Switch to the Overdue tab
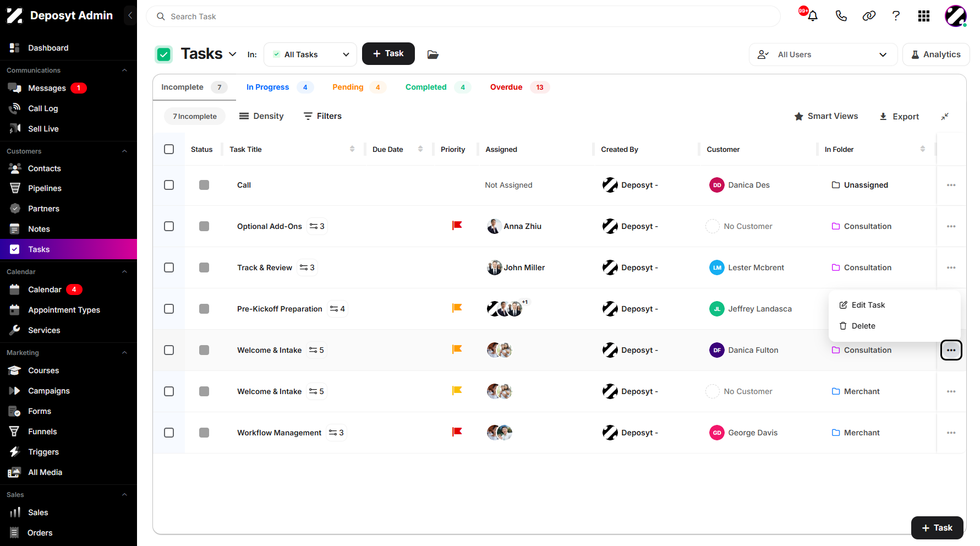The image size is (980, 546). [x=519, y=87]
